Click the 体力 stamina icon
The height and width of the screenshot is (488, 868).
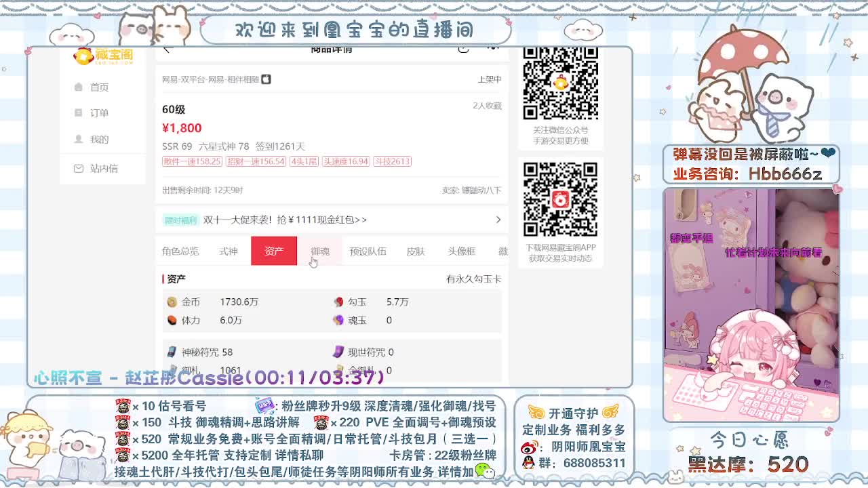click(x=172, y=320)
